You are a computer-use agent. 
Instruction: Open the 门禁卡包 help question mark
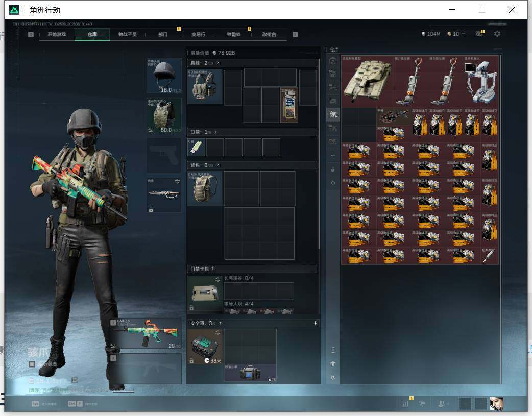(213, 268)
